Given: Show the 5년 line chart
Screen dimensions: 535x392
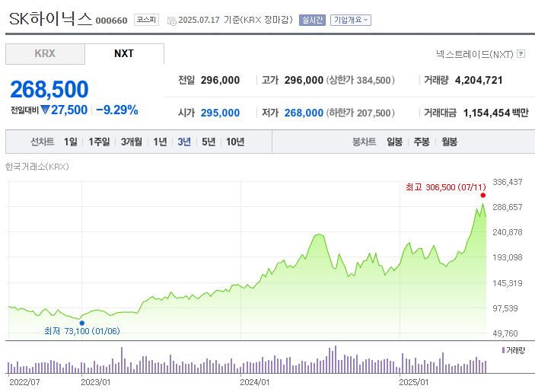Looking at the screenshot, I should tap(209, 142).
